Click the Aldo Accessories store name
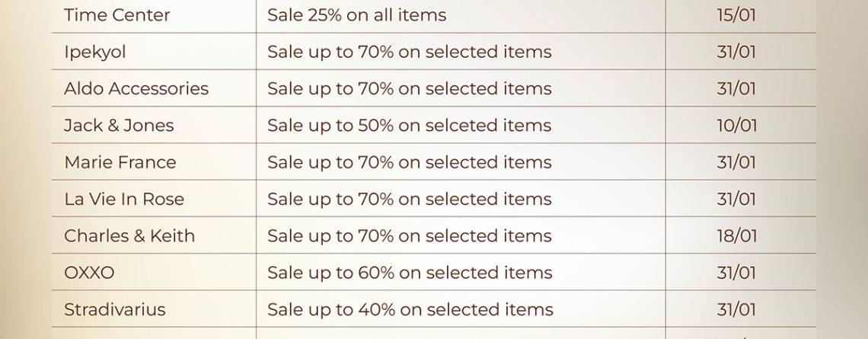This screenshot has width=868, height=339. click(136, 88)
